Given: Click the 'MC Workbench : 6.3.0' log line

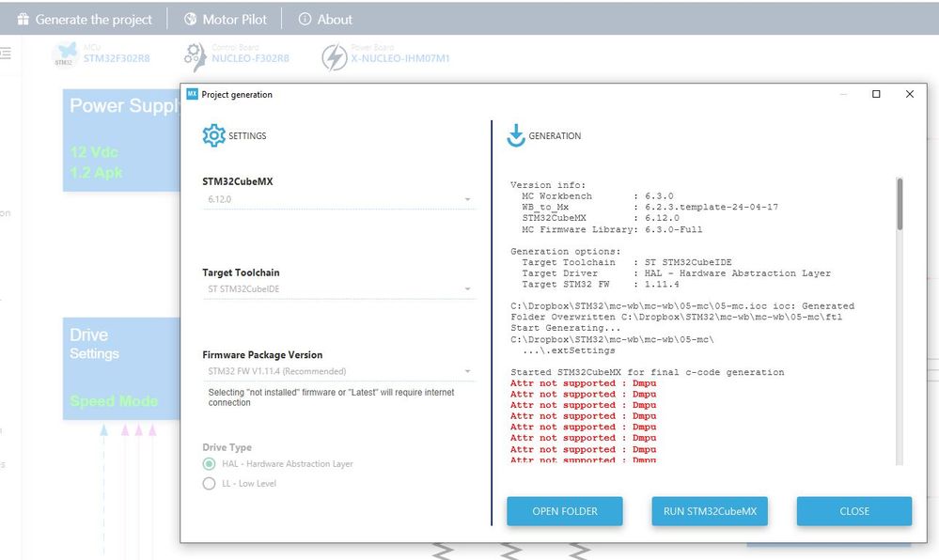Looking at the screenshot, I should (x=598, y=195).
